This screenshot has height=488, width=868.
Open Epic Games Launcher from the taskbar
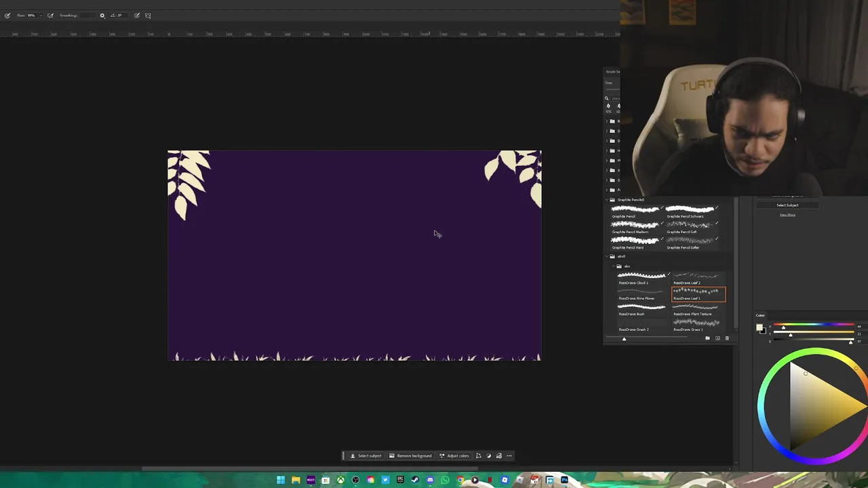click(x=400, y=480)
